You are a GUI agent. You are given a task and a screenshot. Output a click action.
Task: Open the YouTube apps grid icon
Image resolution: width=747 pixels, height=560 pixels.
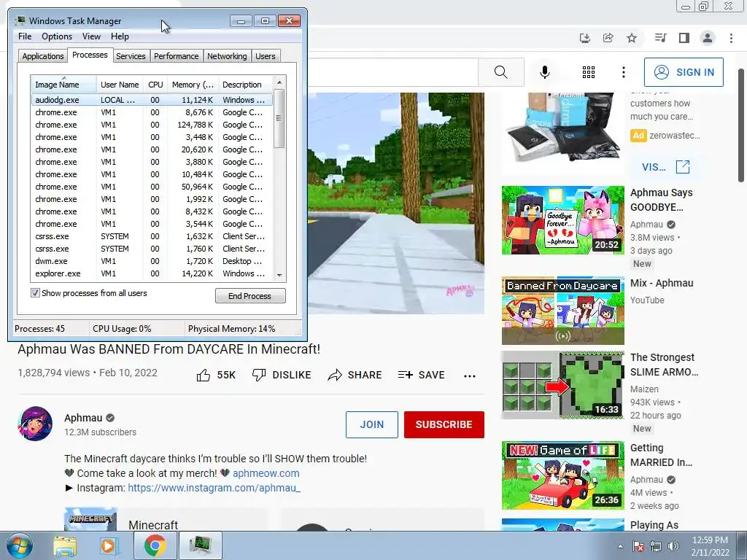(589, 72)
